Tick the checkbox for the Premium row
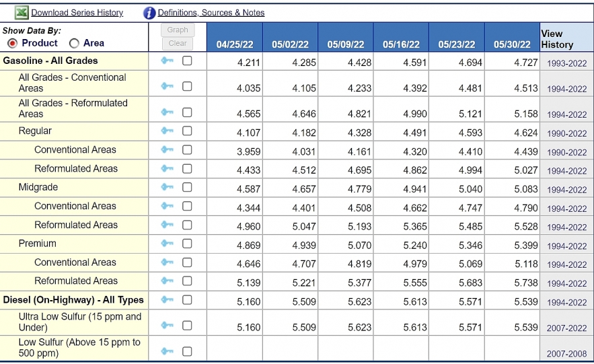The width and height of the screenshot is (594, 364). pos(187,244)
